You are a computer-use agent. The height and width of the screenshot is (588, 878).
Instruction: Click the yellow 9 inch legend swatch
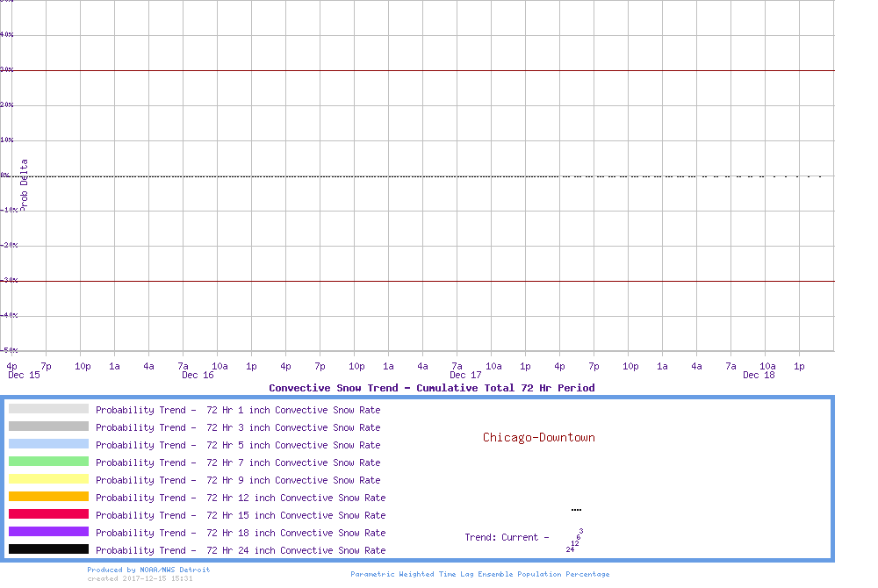pos(48,479)
